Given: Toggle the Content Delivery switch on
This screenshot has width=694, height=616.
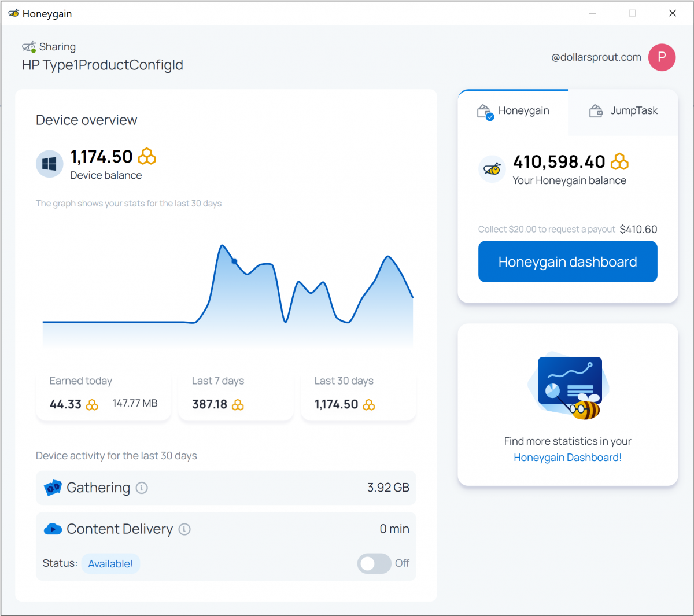Looking at the screenshot, I should click(x=374, y=563).
